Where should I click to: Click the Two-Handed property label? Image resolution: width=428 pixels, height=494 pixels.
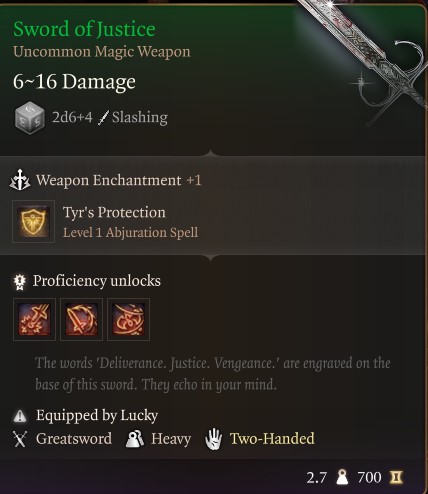pos(272,439)
